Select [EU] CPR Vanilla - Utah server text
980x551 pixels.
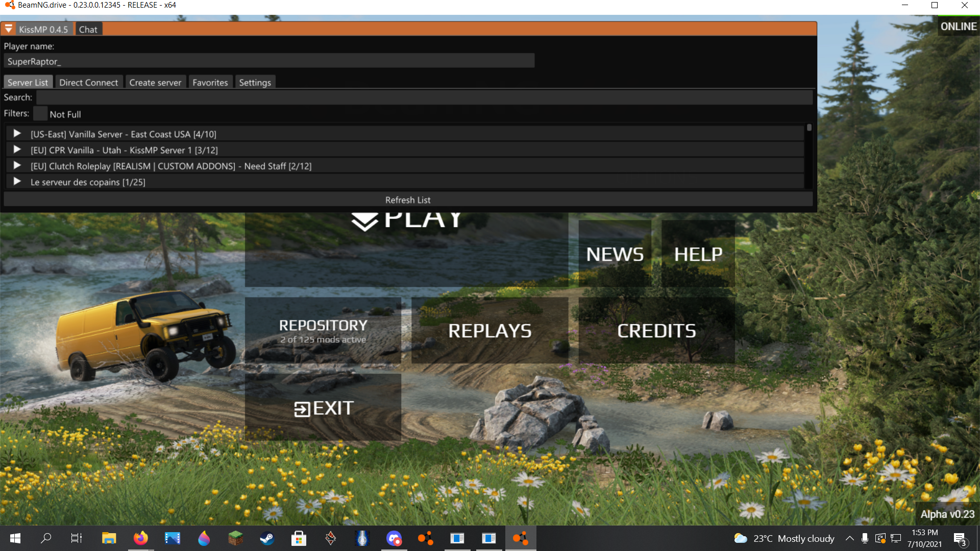124,150
